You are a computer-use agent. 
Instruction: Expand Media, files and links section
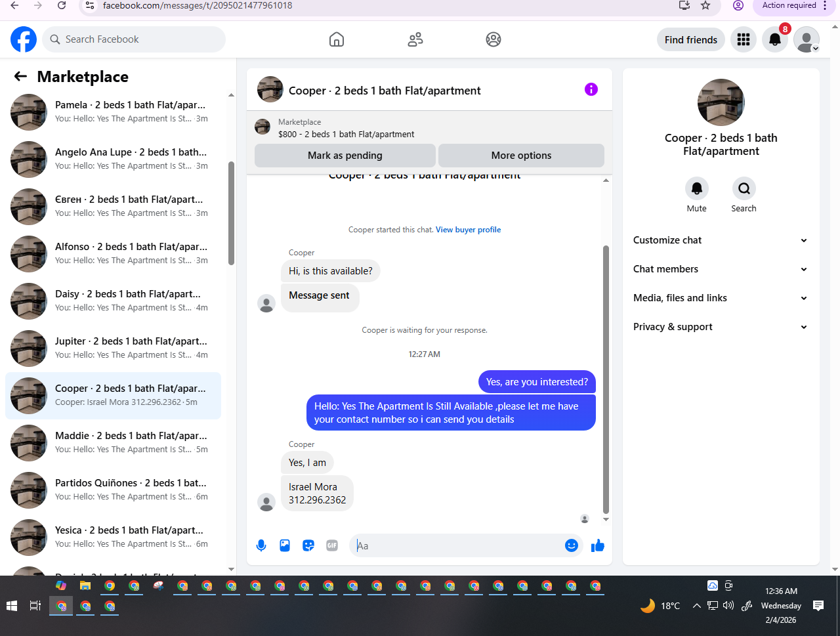click(x=721, y=298)
